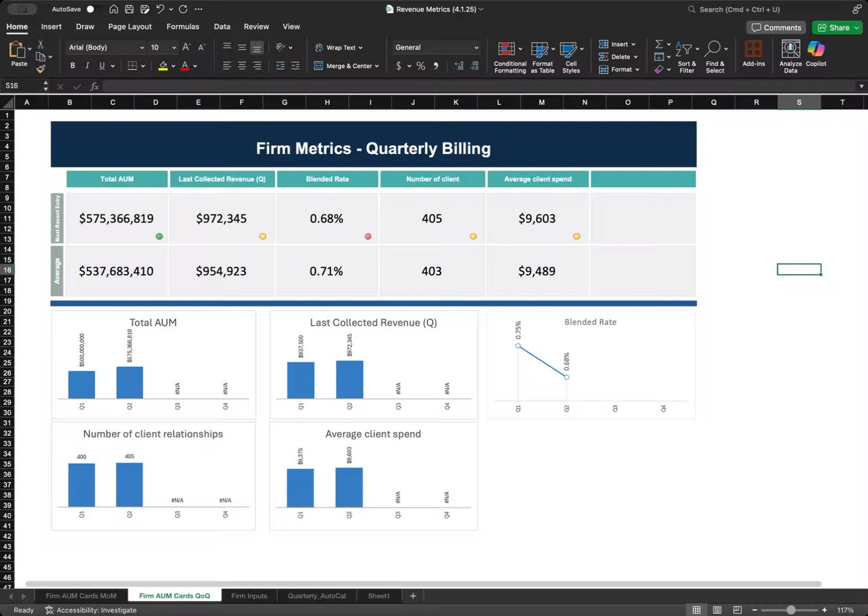Open the Comments pane

(x=776, y=27)
